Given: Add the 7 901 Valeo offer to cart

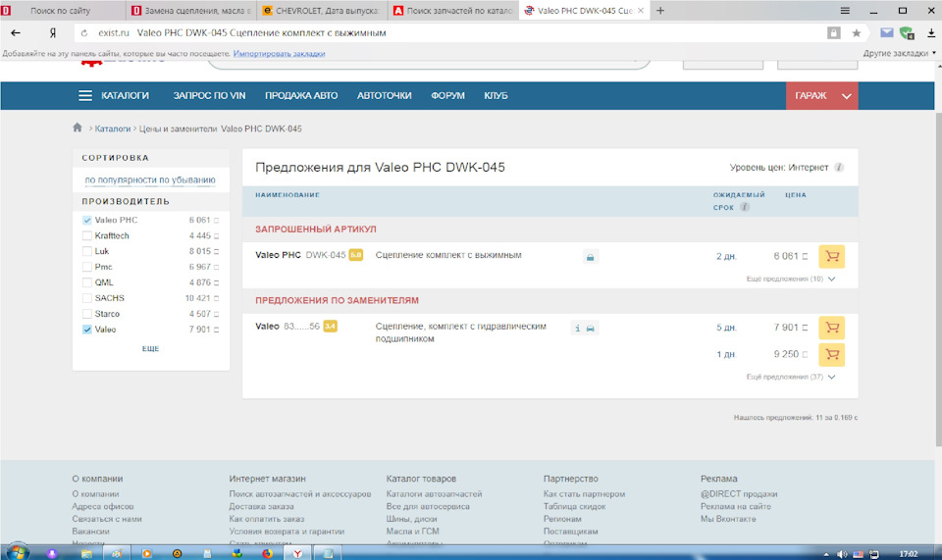Looking at the screenshot, I should click(x=831, y=328).
